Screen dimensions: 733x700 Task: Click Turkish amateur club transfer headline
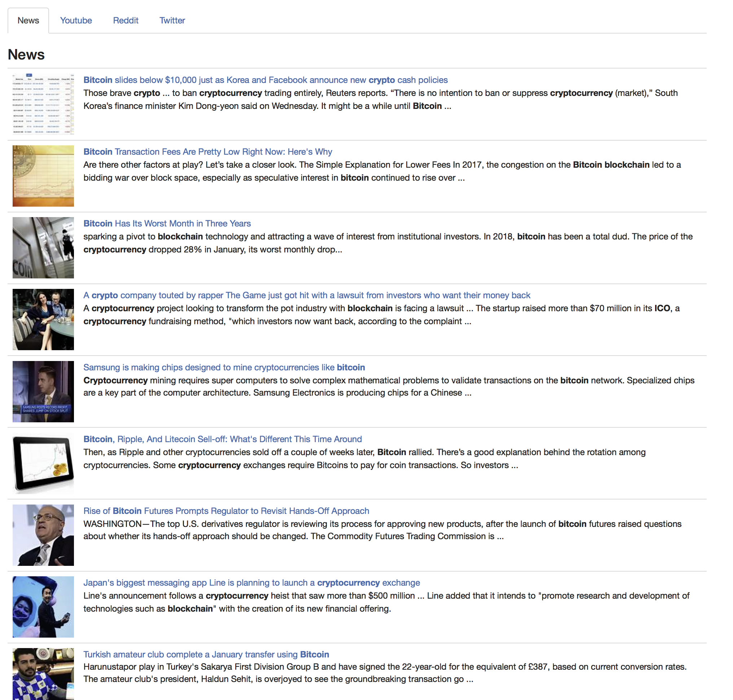[206, 654]
